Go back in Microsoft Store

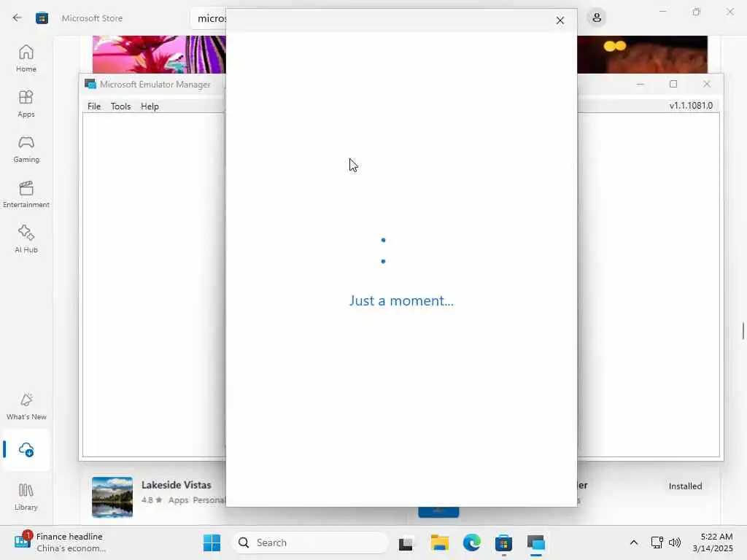(18, 18)
